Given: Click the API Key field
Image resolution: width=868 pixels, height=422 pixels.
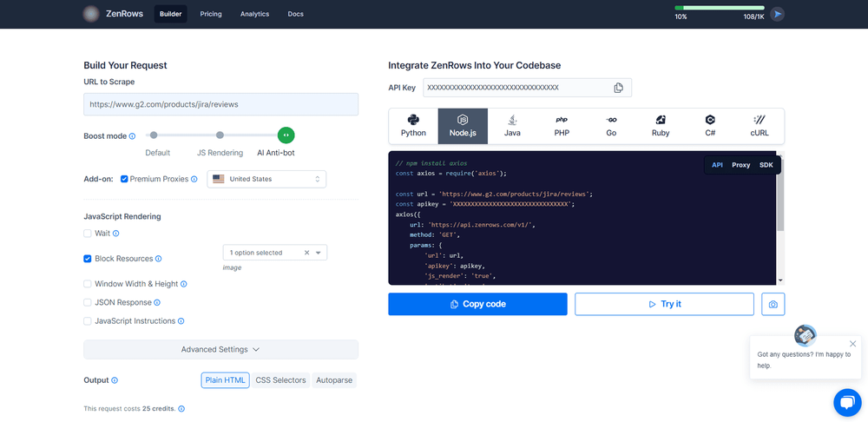Looking at the screenshot, I should [x=527, y=88].
